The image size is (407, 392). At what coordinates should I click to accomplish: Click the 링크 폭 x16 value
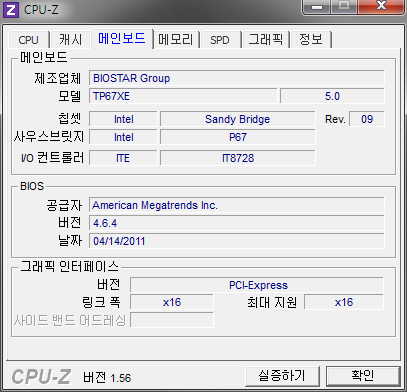pos(172,302)
